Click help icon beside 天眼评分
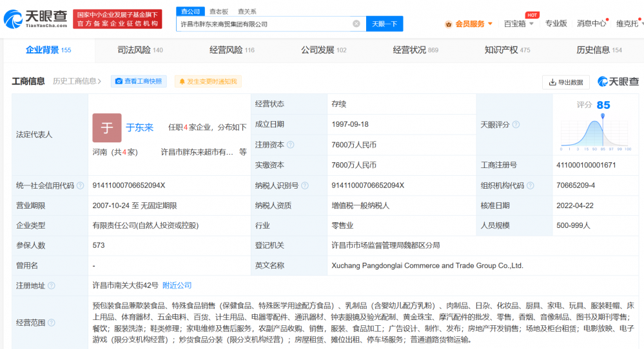 click(516, 124)
